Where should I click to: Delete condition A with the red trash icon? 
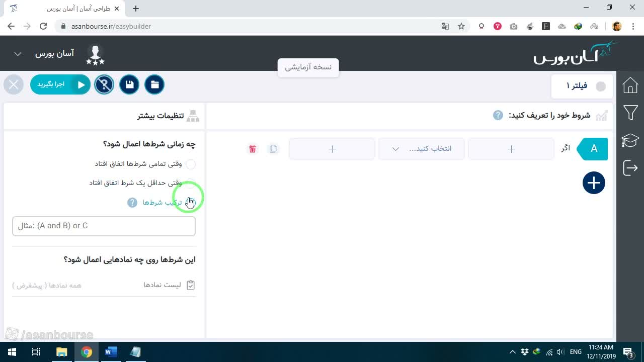[253, 149]
